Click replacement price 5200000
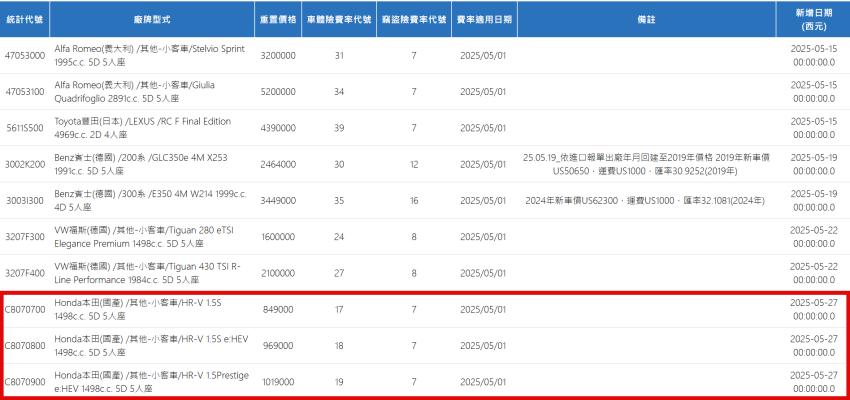This screenshot has width=850, height=400. [278, 92]
